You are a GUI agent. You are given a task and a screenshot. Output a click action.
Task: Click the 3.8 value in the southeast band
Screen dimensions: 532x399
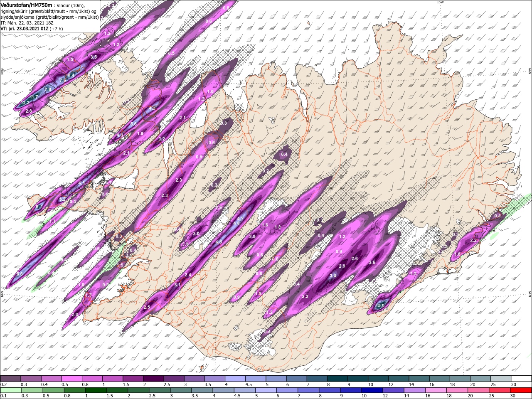(x=333, y=276)
